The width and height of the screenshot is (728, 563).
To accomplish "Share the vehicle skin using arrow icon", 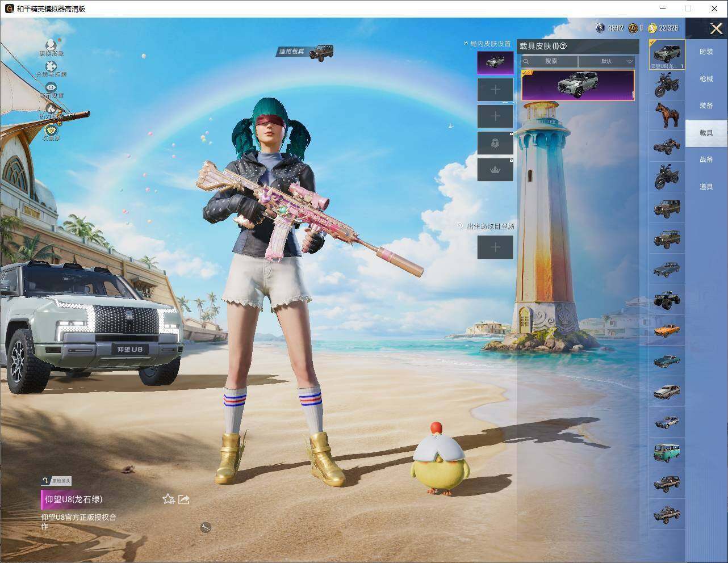I will (x=183, y=499).
